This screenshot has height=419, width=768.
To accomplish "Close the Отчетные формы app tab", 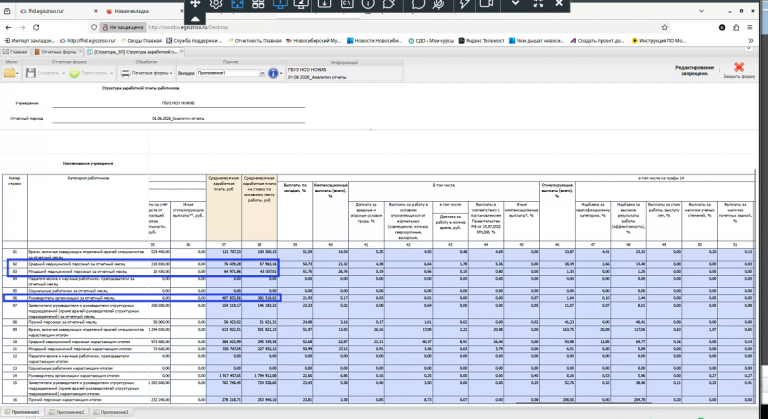I will [x=81, y=51].
